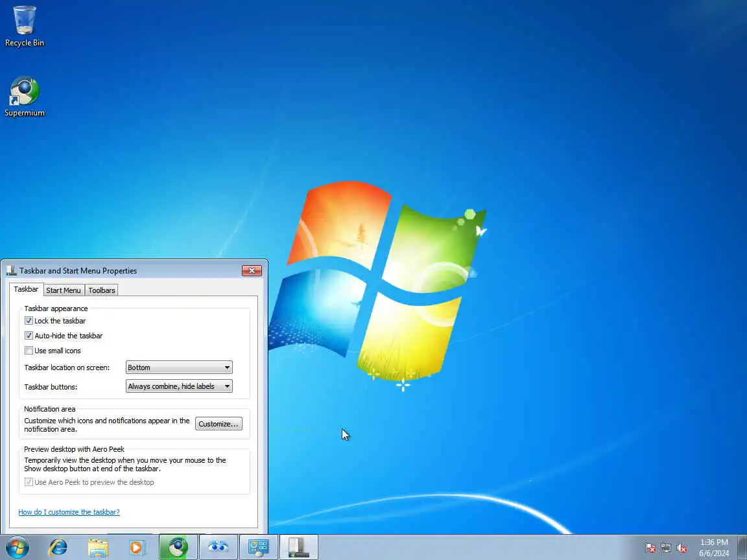Launch Windows Media Player from taskbar

point(137,547)
